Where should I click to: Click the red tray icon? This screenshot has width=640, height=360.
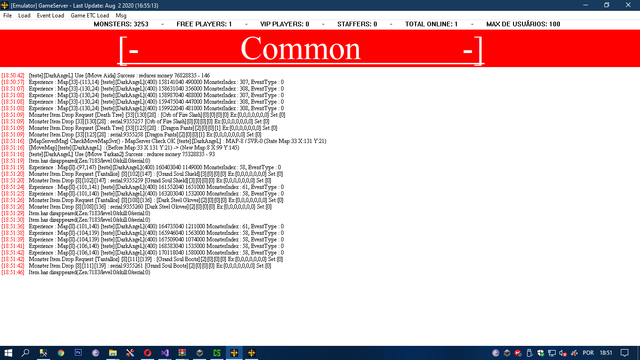tap(518, 353)
